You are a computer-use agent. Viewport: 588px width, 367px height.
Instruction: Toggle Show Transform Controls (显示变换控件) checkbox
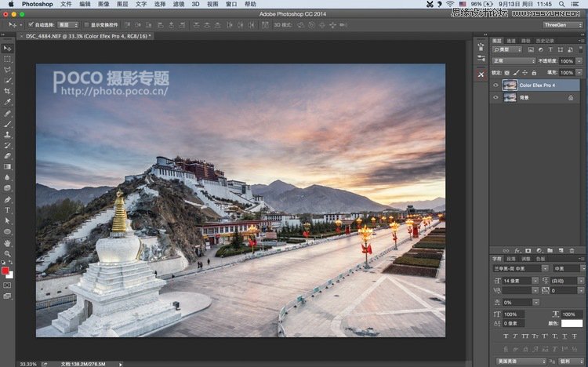click(86, 25)
